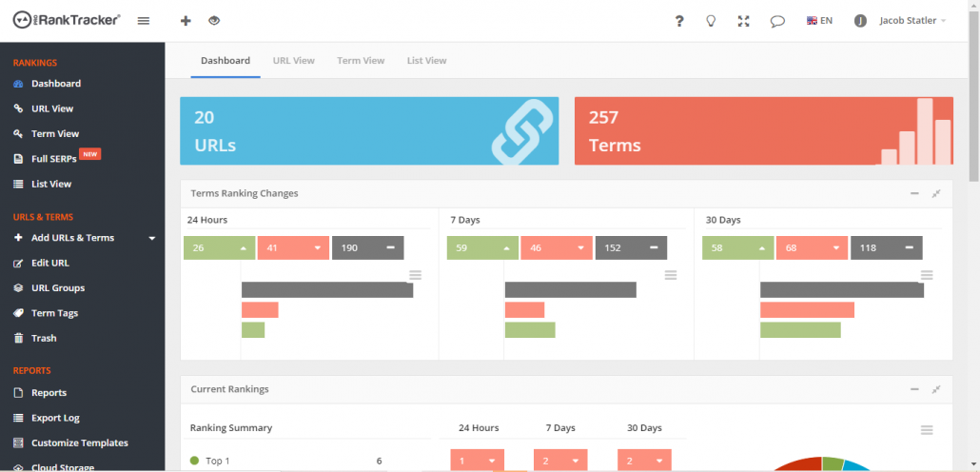Click the Top 1 ranking row
This screenshot has width=980, height=472.
pos(286,461)
